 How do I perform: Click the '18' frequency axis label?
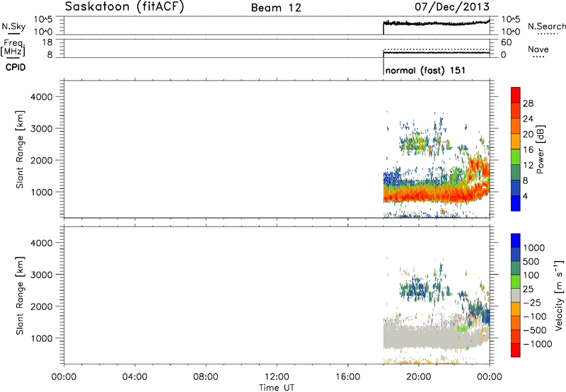click(x=47, y=42)
